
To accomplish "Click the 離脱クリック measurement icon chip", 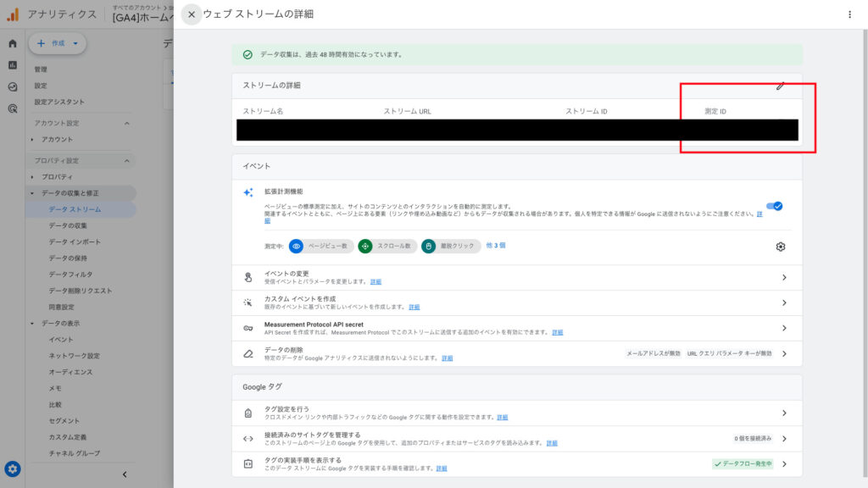I will 429,247.
